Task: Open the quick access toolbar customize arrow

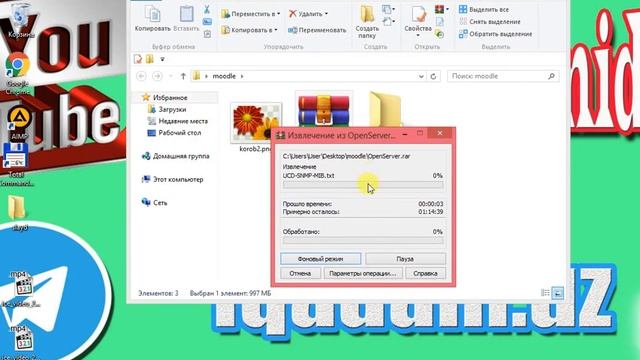Action: tap(162, 60)
